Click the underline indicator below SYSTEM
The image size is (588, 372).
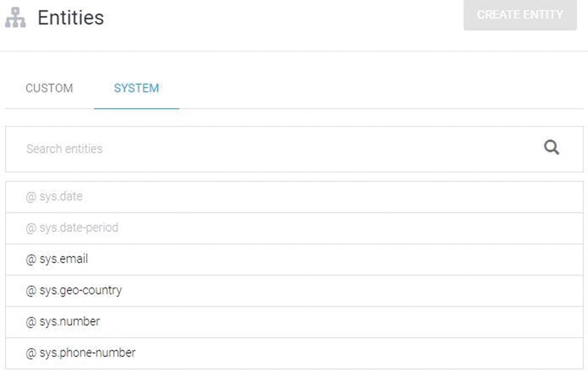[136, 108]
